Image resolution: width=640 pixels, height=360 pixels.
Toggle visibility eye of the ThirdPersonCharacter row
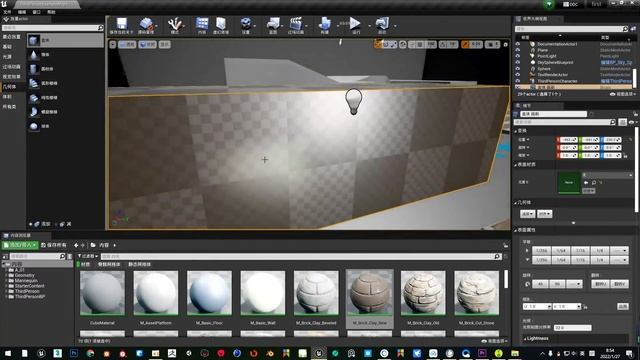[518, 81]
